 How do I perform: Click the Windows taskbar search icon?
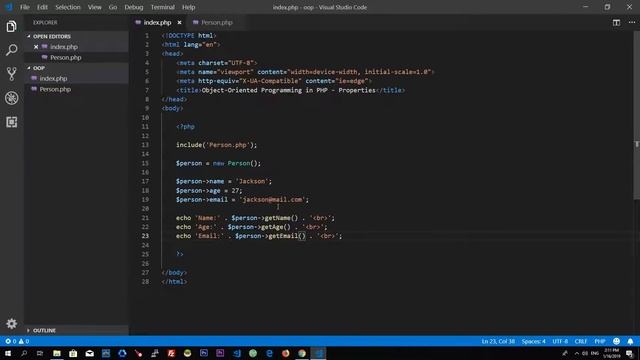click(24, 353)
